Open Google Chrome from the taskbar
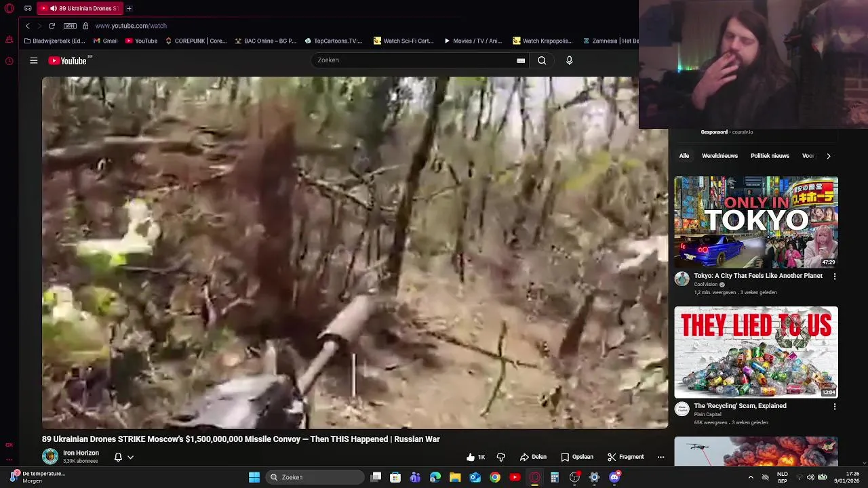This screenshot has width=868, height=488. coord(495,477)
